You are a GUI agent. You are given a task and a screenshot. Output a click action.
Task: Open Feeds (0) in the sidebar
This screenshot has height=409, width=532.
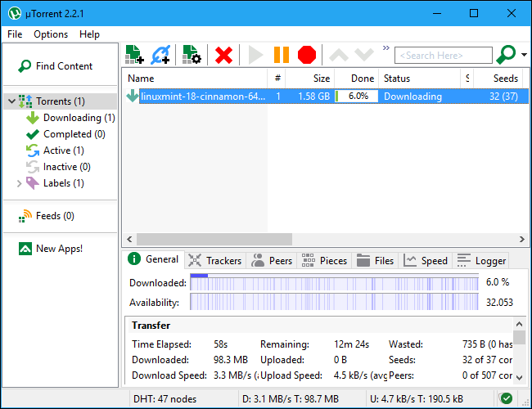47,216
